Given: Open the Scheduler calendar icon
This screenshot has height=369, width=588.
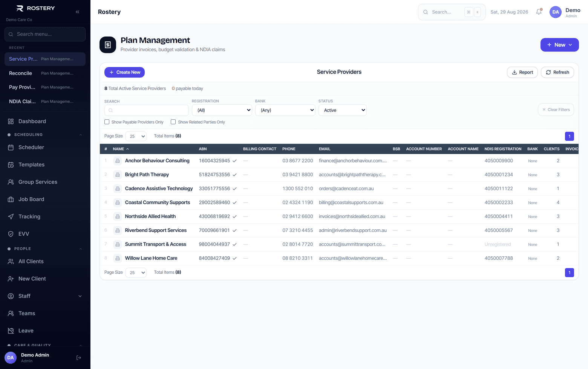Looking at the screenshot, I should (11, 147).
